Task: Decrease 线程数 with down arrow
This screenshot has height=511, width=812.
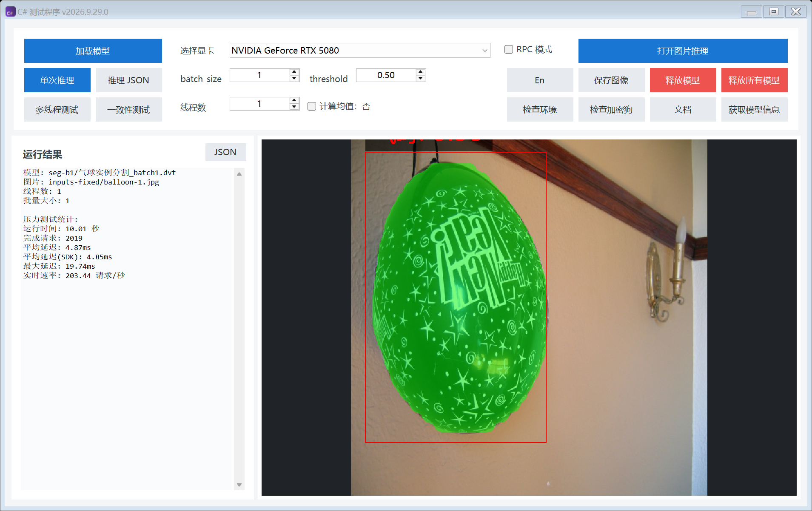Action: click(294, 107)
